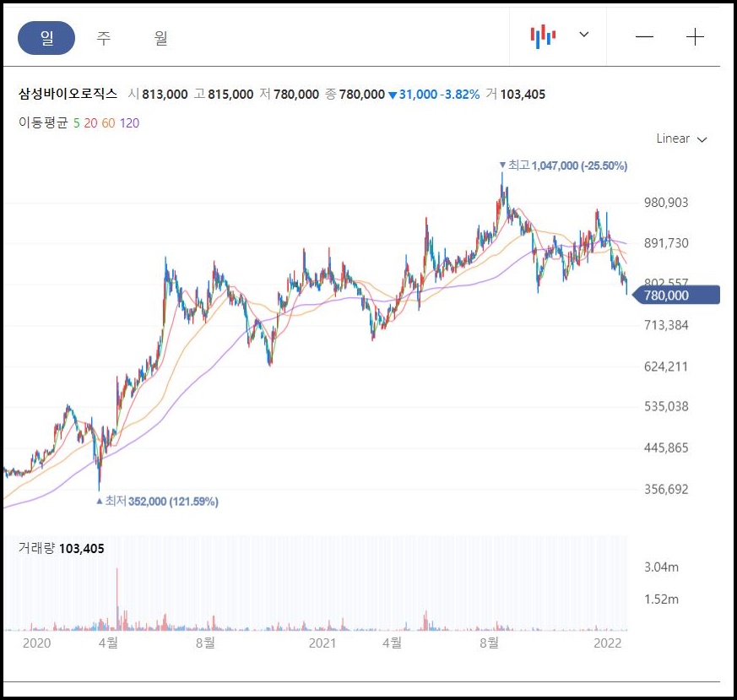The image size is (737, 700).
Task: Click the 624,211 price axis label
Action: click(x=666, y=366)
